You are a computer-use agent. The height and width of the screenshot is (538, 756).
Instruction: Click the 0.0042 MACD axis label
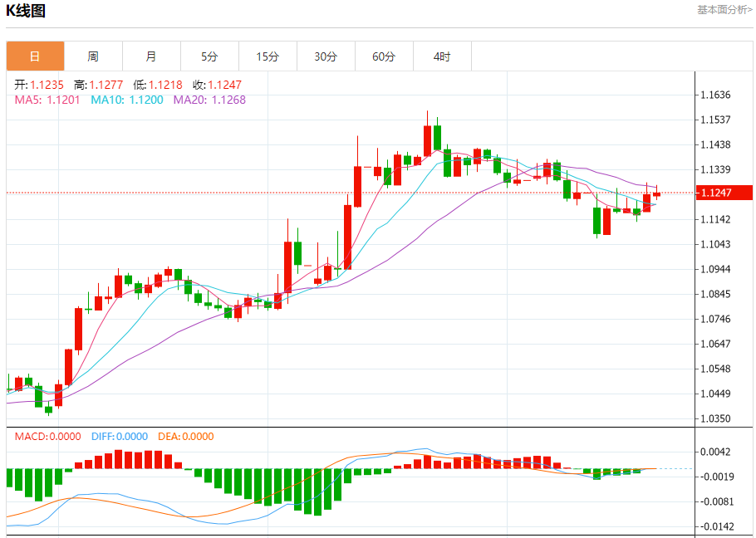pyautogui.click(x=716, y=452)
